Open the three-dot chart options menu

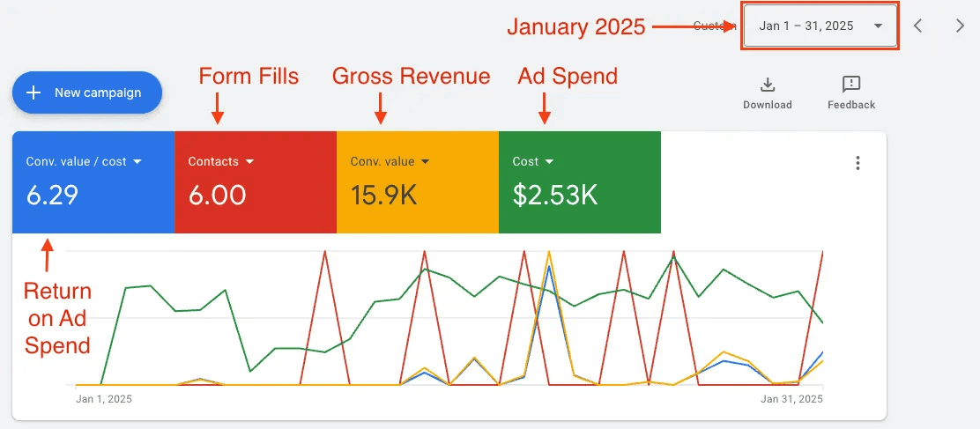pos(857,163)
